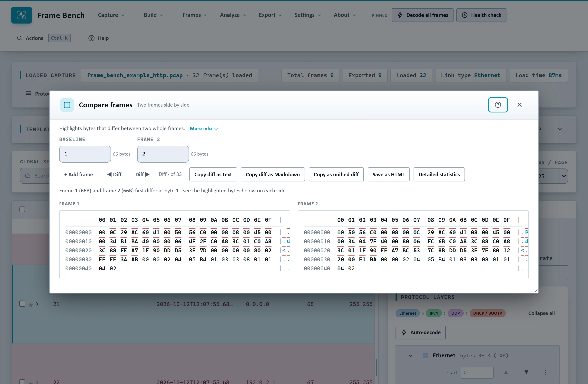The image size is (588, 384).
Task: Focus the Baseline frame number field
Action: 85,154
